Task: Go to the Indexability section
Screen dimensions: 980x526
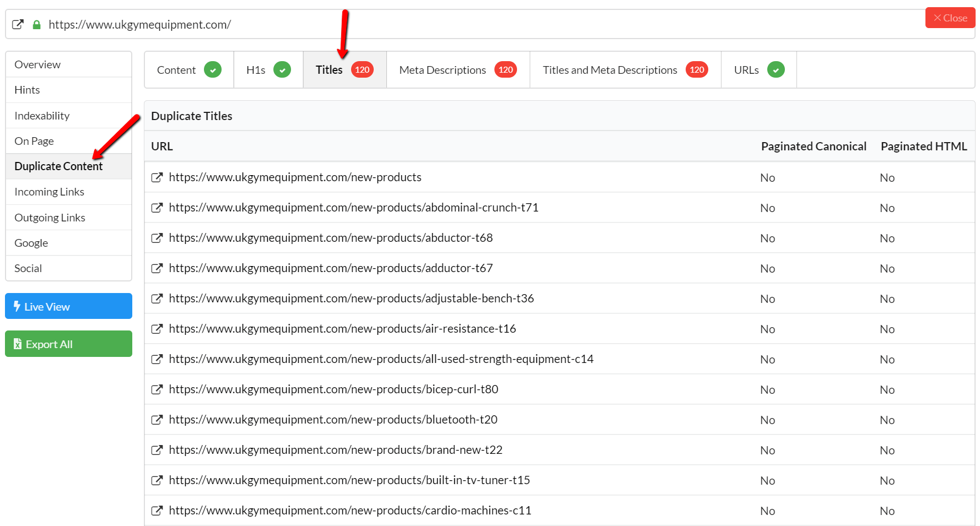Action: [x=69, y=116]
